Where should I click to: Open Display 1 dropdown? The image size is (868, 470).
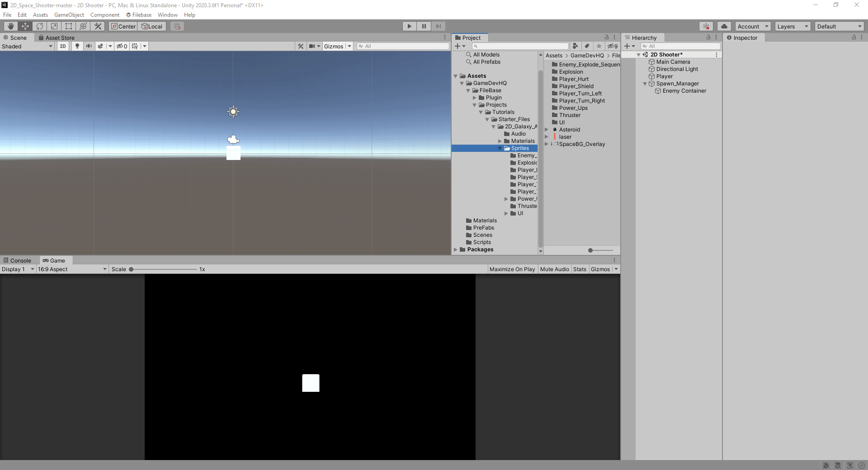pyautogui.click(x=18, y=269)
